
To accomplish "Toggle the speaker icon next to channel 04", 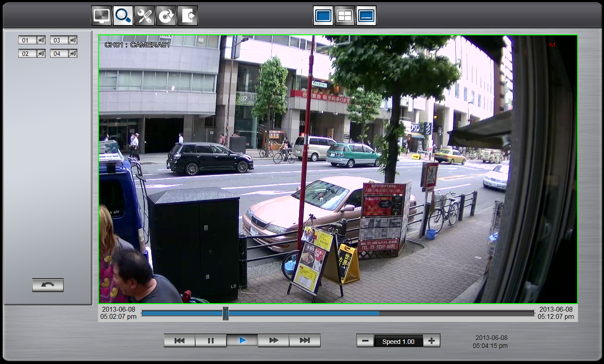I will 73,53.
